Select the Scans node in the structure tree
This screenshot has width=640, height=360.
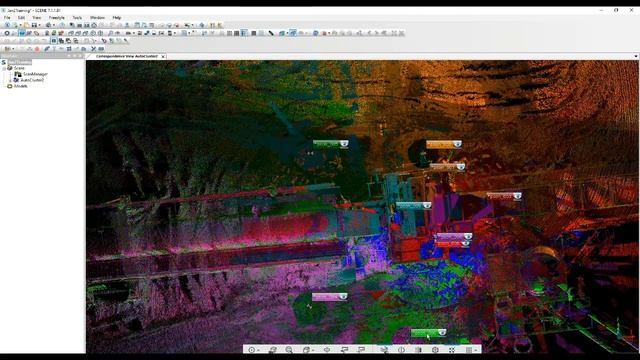(19, 68)
